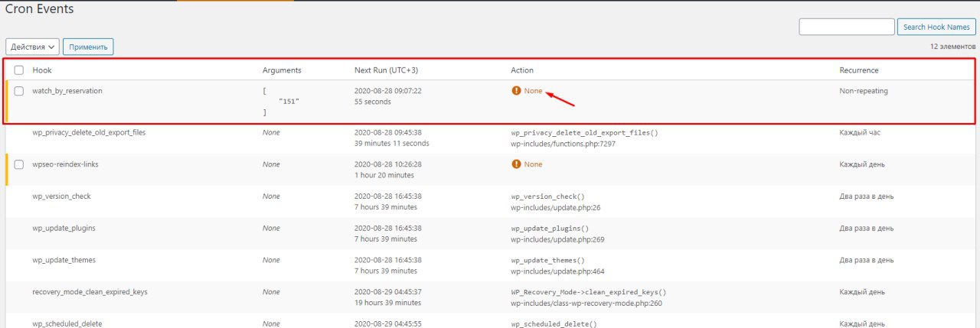Select the wpseo-reindex-links hook name
Image resolution: width=980 pixels, height=328 pixels.
pos(64,164)
